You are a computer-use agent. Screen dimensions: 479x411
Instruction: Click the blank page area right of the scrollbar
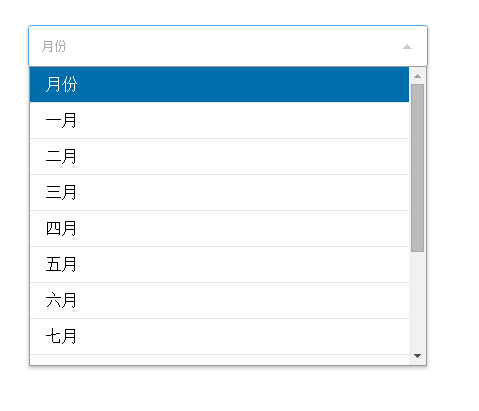pyautogui.click(x=454, y=213)
